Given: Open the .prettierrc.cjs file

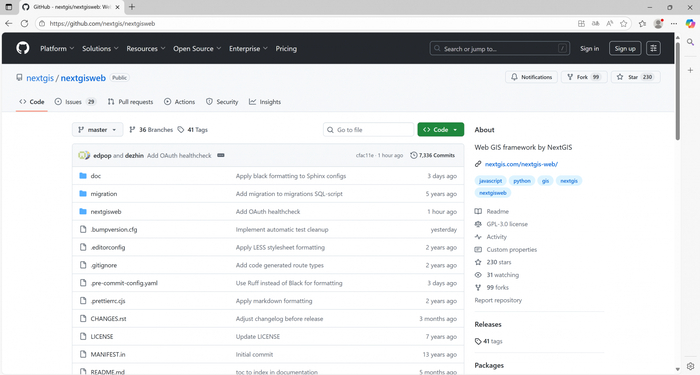Looking at the screenshot, I should click(x=108, y=301).
